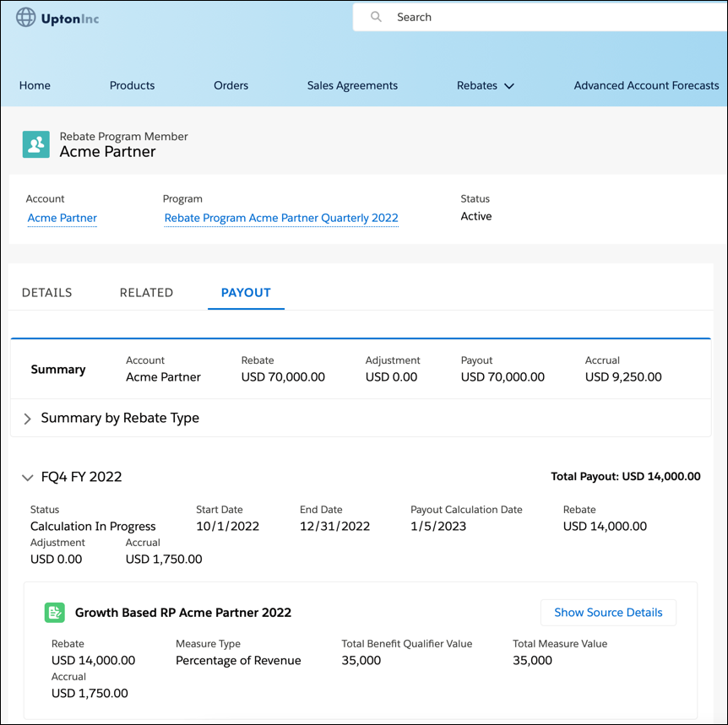This screenshot has height=725, width=728.
Task: Click the green Growth Based RP rebate icon
Action: click(55, 612)
